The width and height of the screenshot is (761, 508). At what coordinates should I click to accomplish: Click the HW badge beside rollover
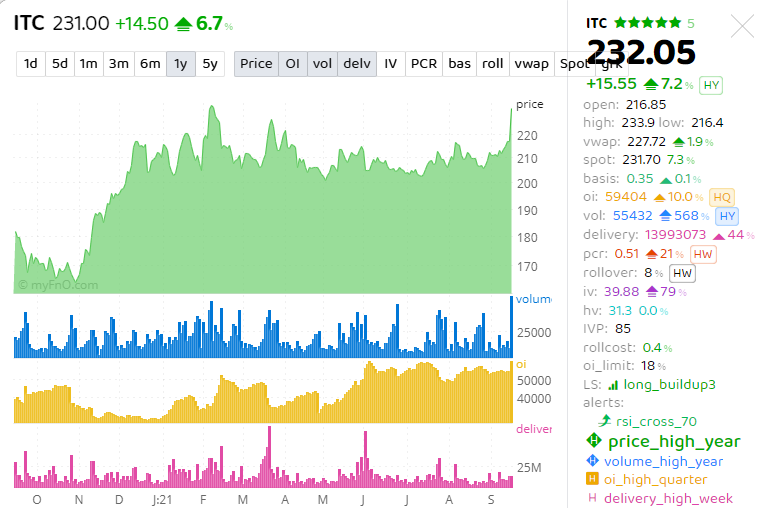682,273
